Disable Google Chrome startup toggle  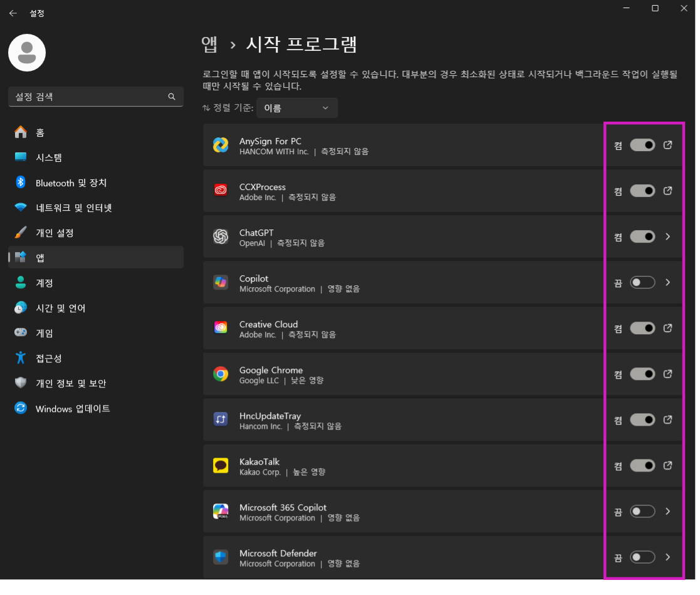pyautogui.click(x=642, y=374)
